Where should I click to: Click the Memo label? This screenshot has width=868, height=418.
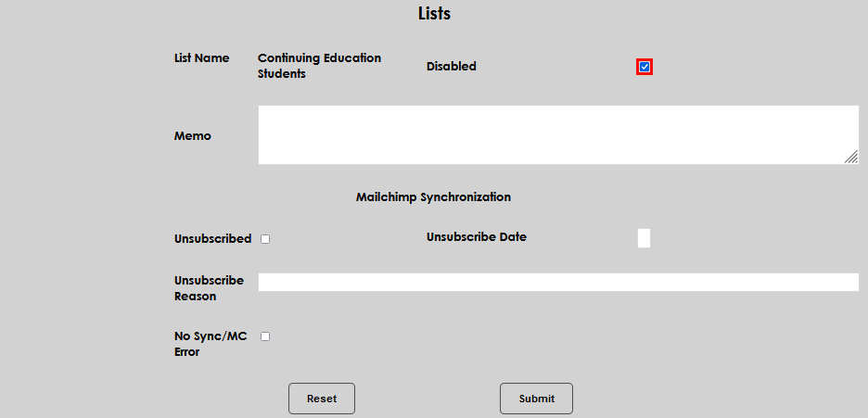click(x=192, y=136)
